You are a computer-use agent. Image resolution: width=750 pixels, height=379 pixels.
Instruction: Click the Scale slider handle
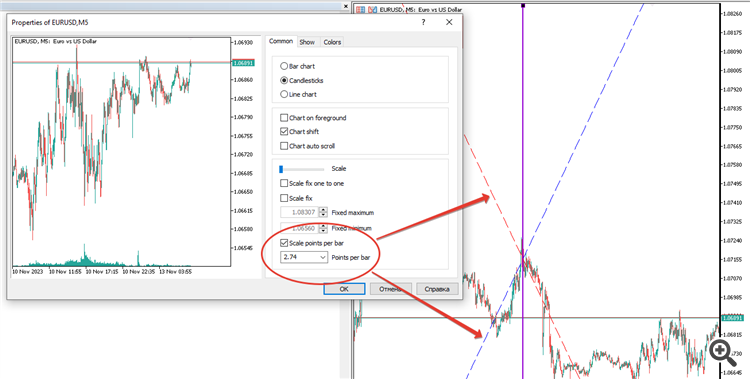281,169
